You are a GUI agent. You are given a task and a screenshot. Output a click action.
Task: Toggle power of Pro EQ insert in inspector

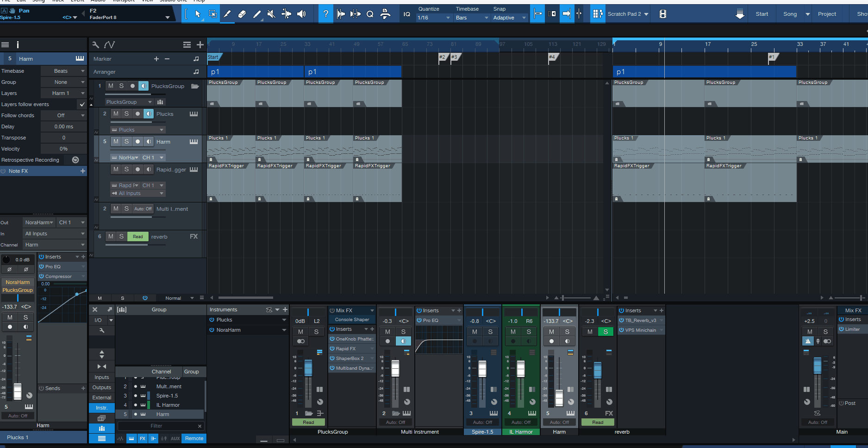[41, 266]
